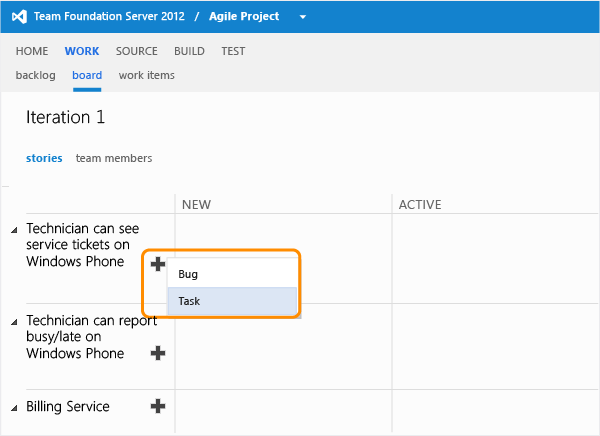This screenshot has width=600, height=436.
Task: Collapse the Billing Service row
Action: coord(14,408)
